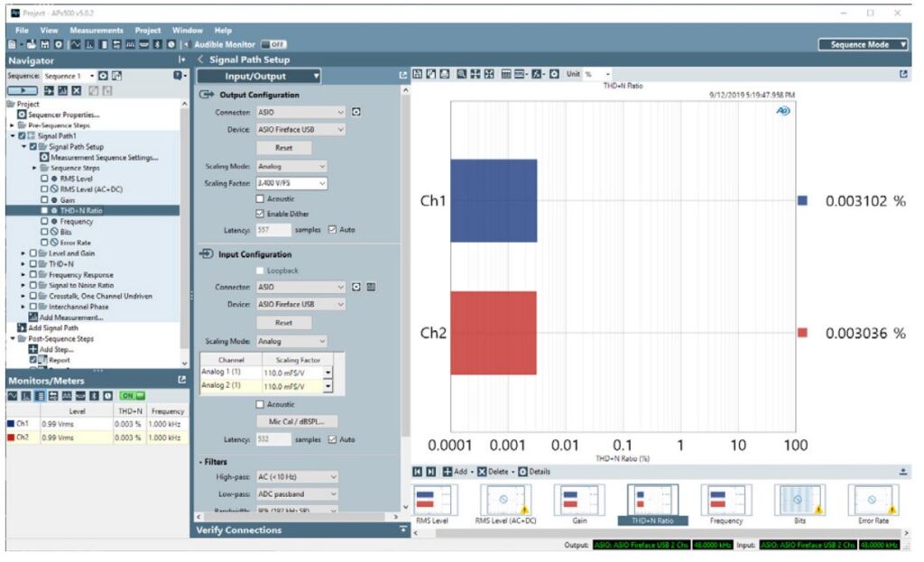Image resolution: width=924 pixels, height=562 pixels.
Task: Collapse the Verify Connections panel arrow
Action: click(x=403, y=530)
